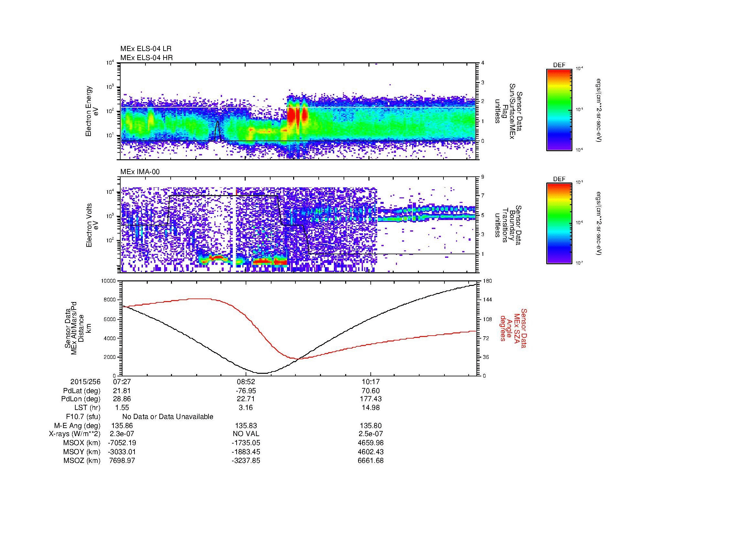Click the PdLat (deg) row label
756x534 pixels.
click(82, 391)
